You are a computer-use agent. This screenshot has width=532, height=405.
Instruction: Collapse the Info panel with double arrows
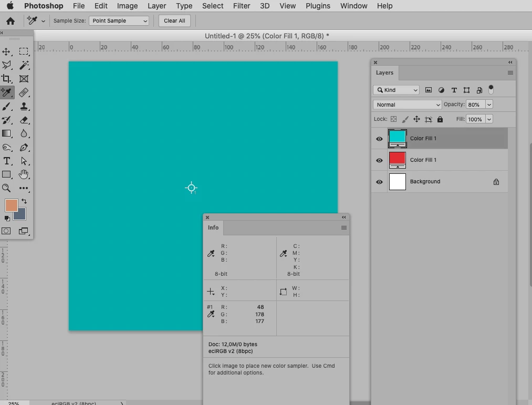(x=343, y=217)
